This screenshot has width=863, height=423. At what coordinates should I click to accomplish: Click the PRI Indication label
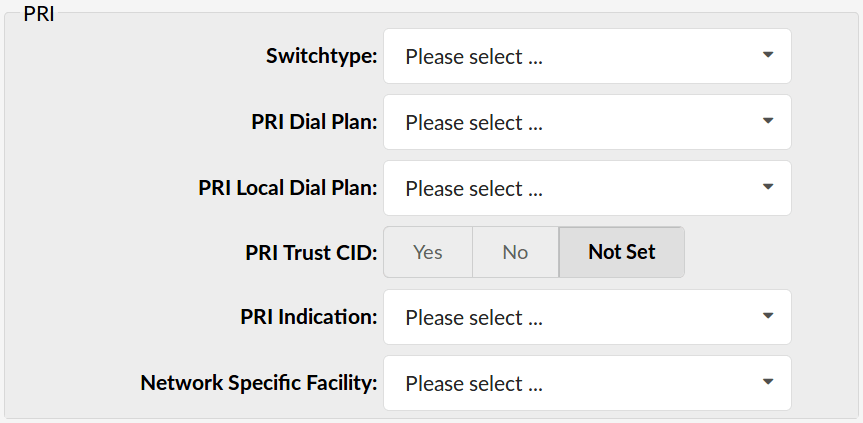point(309,317)
